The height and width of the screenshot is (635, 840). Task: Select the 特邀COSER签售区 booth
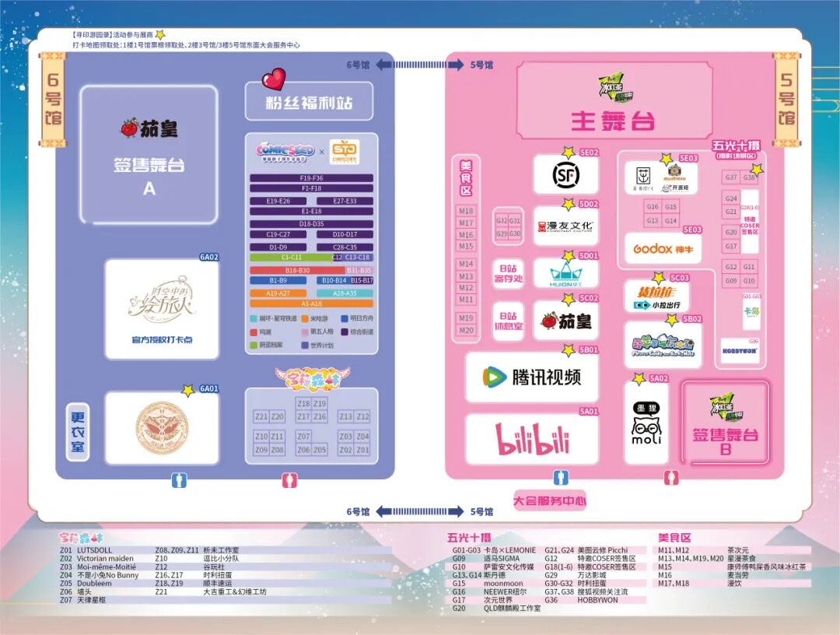point(750,221)
